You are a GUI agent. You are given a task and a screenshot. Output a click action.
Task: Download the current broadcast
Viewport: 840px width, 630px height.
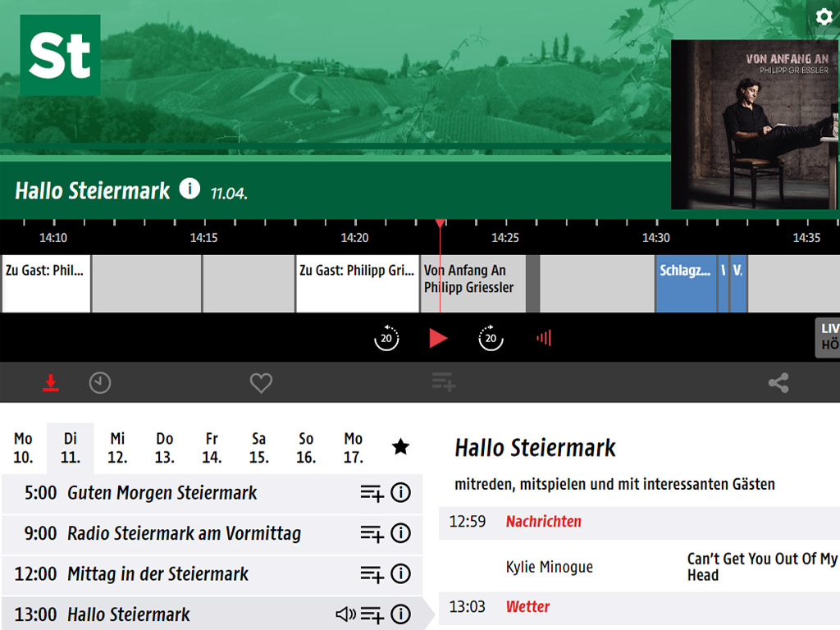coord(51,383)
